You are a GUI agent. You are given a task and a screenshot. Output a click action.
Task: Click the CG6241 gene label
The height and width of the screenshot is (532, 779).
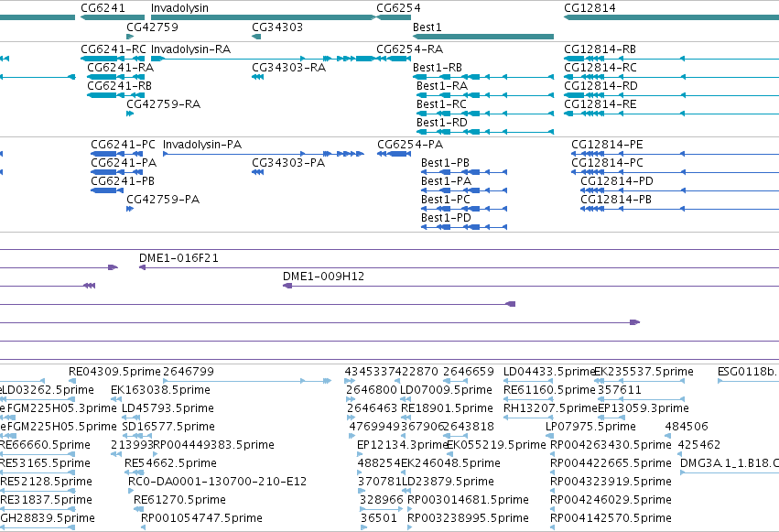[x=103, y=8]
